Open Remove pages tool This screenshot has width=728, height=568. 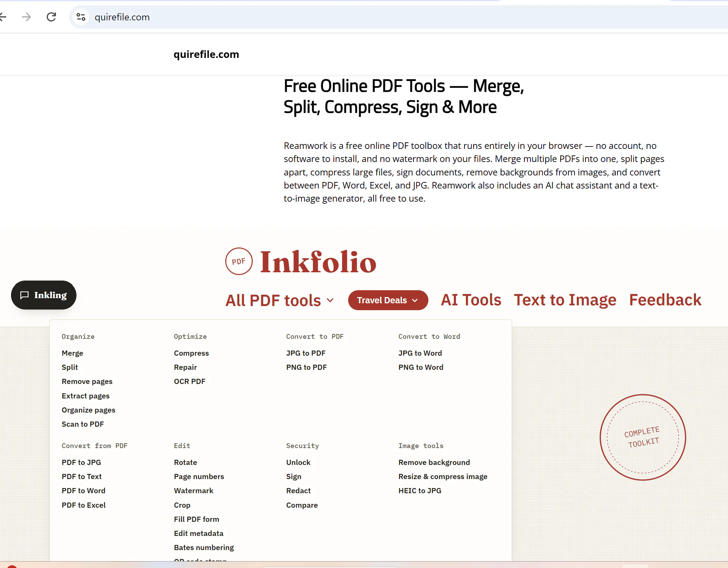87,381
